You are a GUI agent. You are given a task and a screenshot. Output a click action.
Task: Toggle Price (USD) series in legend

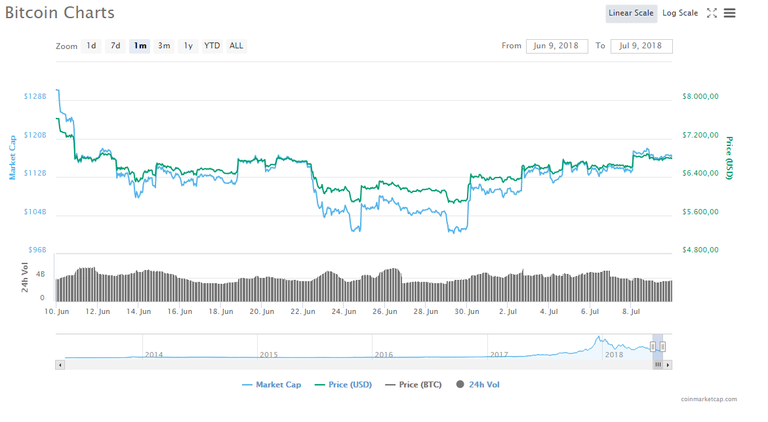click(343, 385)
